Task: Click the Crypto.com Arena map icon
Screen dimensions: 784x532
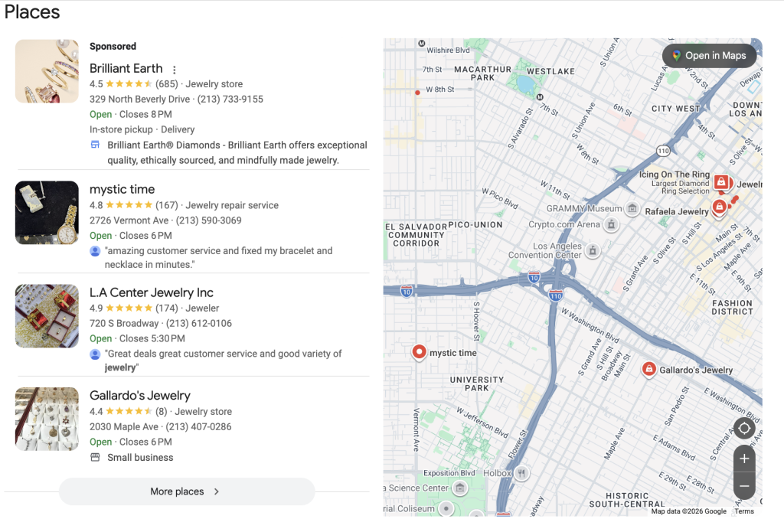Action: [x=611, y=224]
